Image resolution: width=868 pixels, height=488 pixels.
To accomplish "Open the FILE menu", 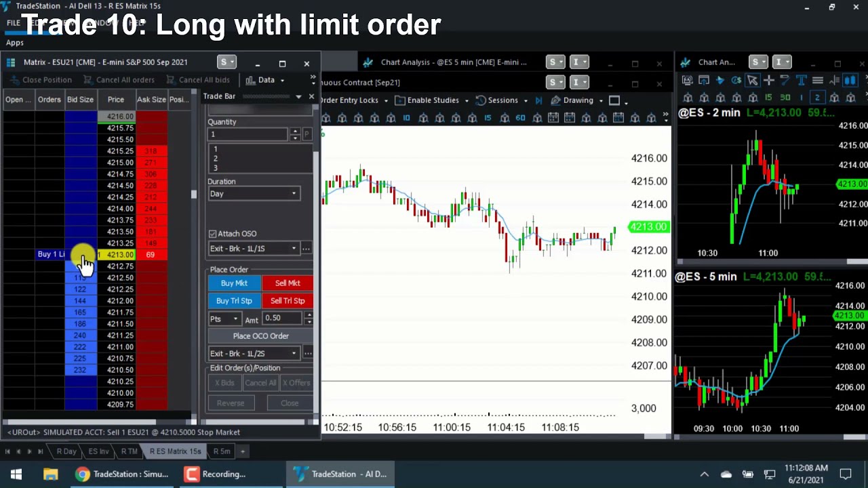I will 14,23.
